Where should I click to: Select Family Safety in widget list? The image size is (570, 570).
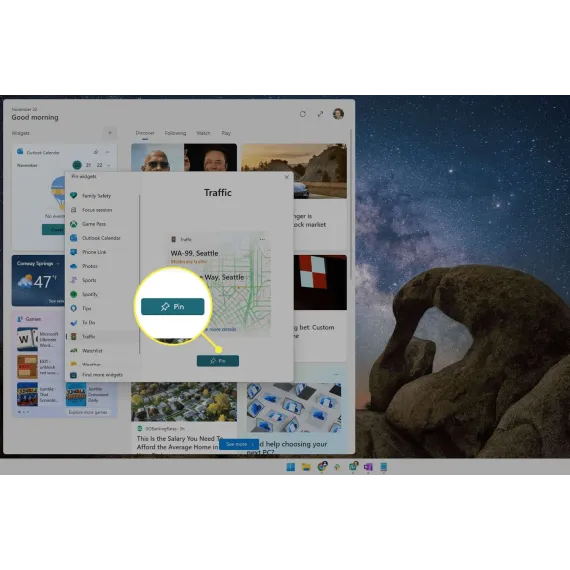tap(103, 196)
